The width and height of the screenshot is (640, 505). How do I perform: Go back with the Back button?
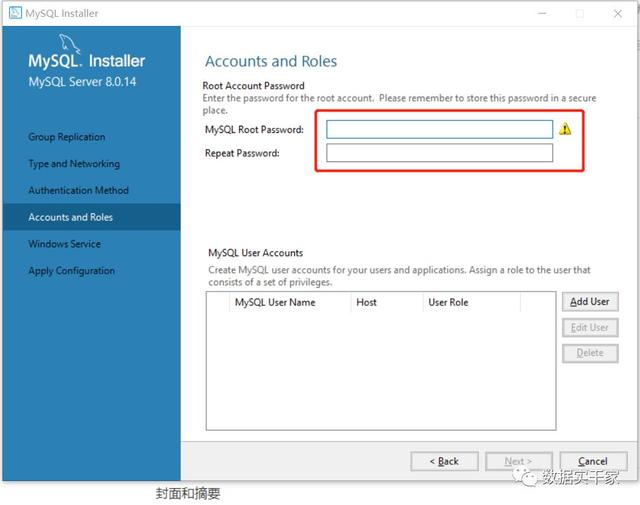[x=444, y=461]
